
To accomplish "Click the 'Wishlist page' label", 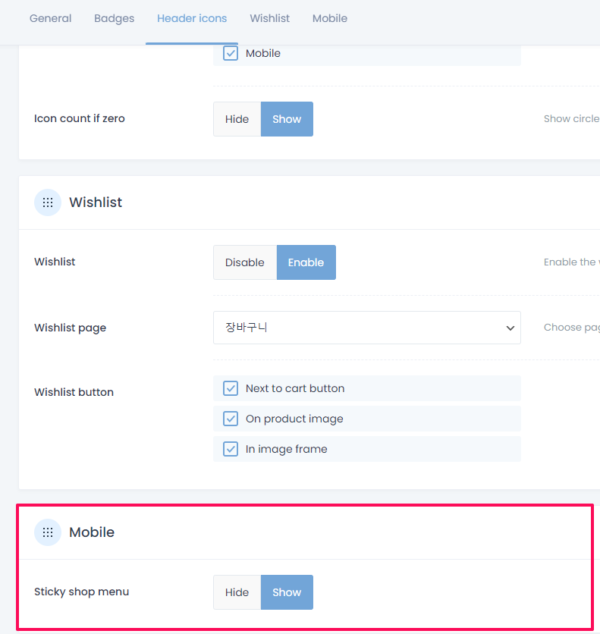I will point(70,328).
